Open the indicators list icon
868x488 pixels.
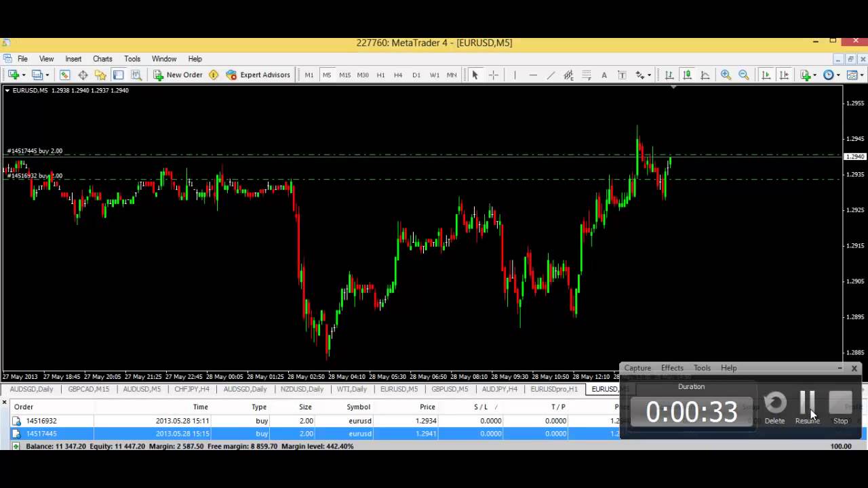tap(806, 75)
